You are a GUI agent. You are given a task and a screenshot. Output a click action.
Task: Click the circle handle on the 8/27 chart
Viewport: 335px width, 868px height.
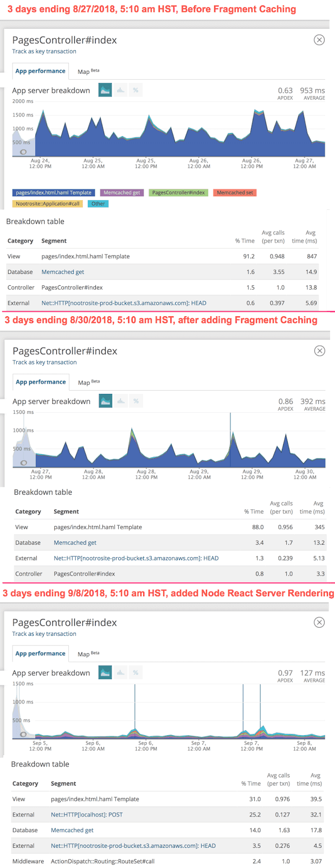tap(23, 152)
